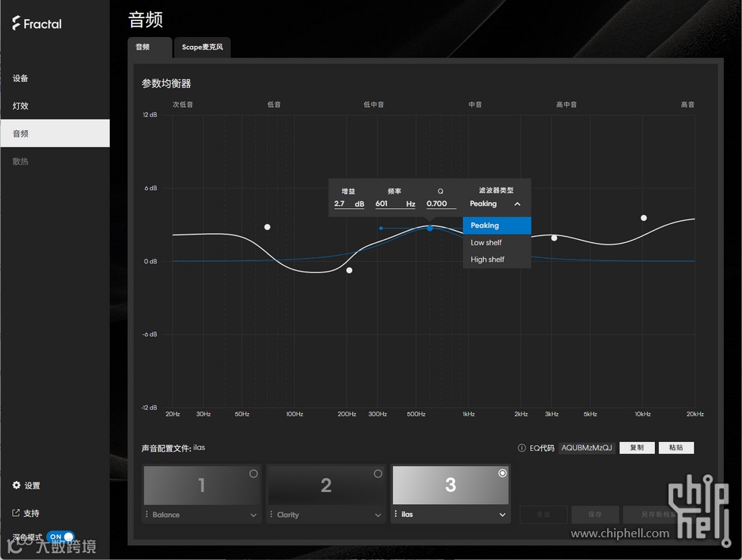Click the 1kHz axis label

(x=469, y=414)
